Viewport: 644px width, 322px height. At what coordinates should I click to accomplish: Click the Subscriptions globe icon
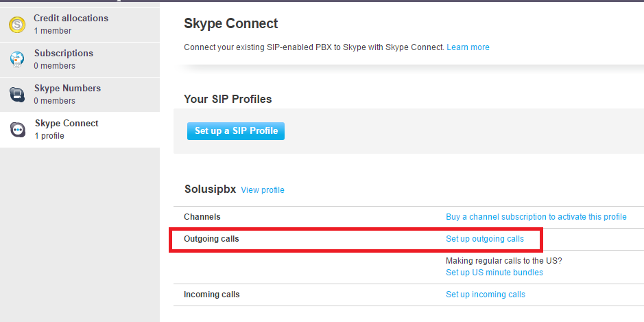(17, 60)
